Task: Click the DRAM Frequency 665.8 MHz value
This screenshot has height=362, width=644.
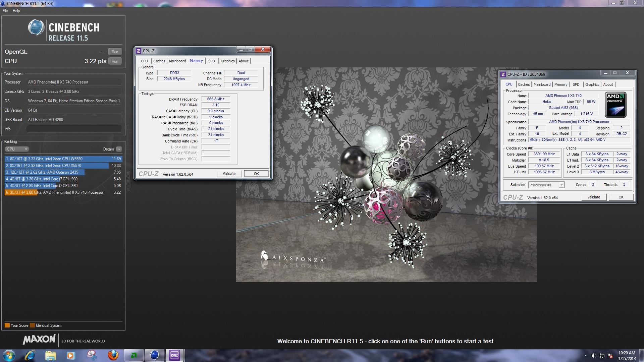Action: (x=216, y=99)
